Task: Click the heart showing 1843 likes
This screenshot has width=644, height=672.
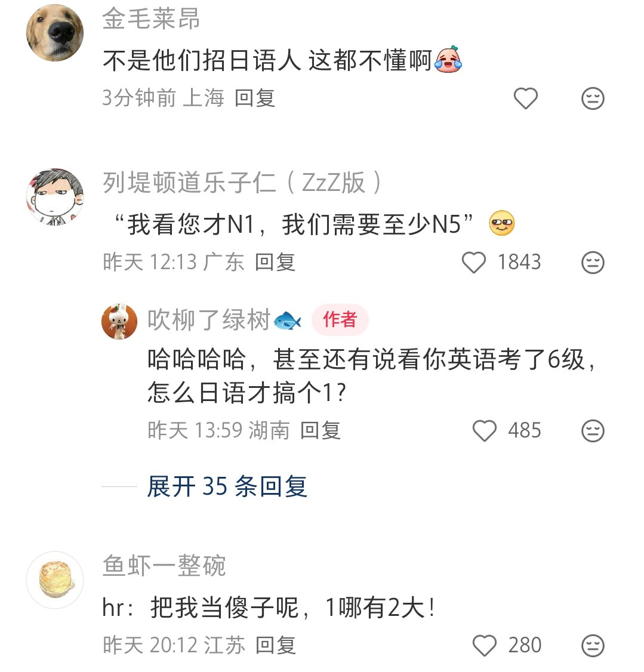Action: (x=474, y=263)
